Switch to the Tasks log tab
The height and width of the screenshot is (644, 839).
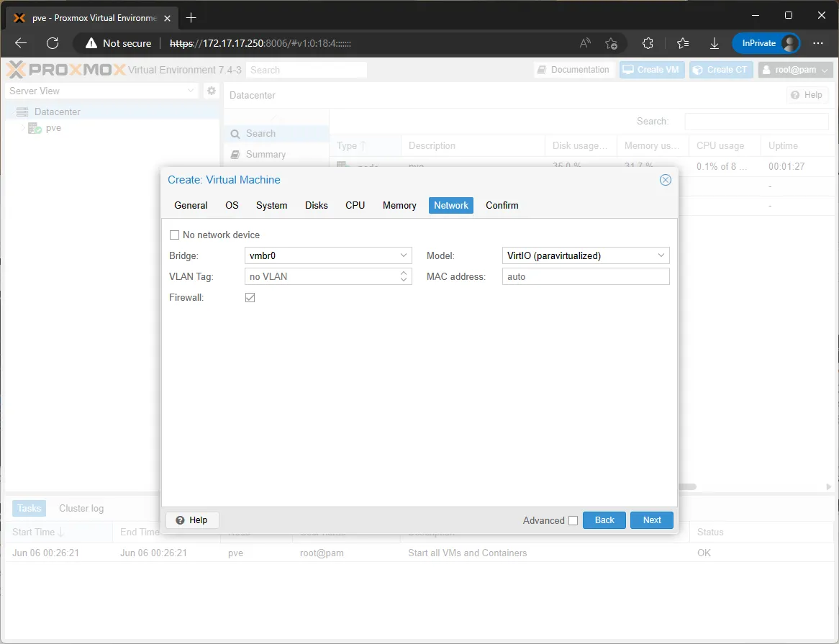tap(29, 508)
